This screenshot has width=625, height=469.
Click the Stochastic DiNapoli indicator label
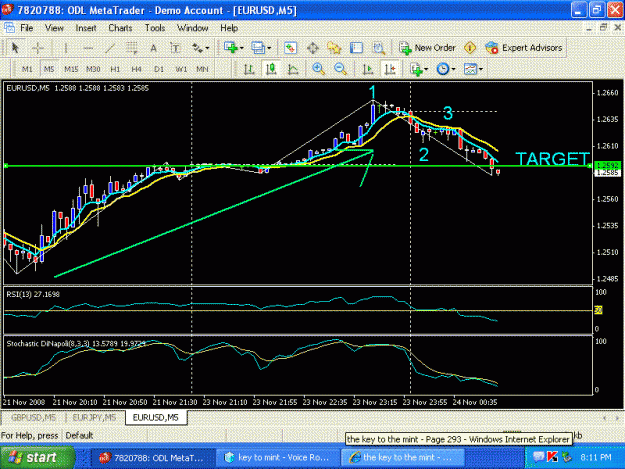point(75,343)
